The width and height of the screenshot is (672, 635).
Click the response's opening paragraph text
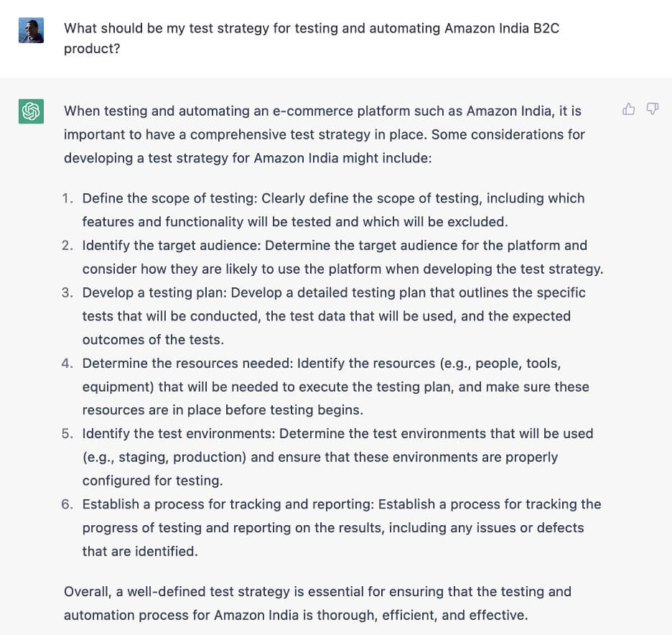click(x=323, y=134)
